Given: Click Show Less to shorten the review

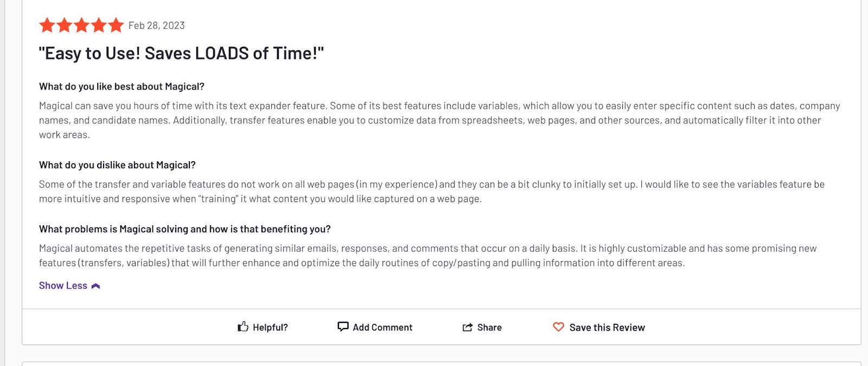Looking at the screenshot, I should click(62, 285).
